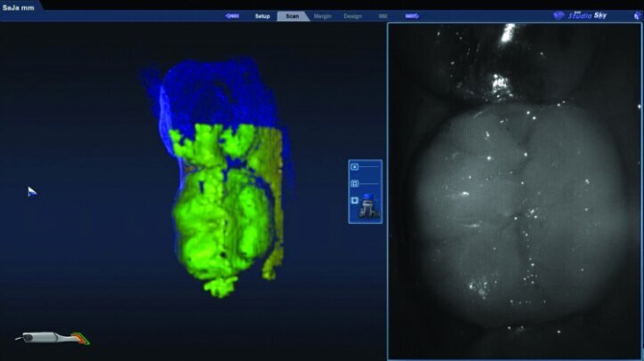
Task: Click the middle slider line in scan panel
Action: (369, 184)
